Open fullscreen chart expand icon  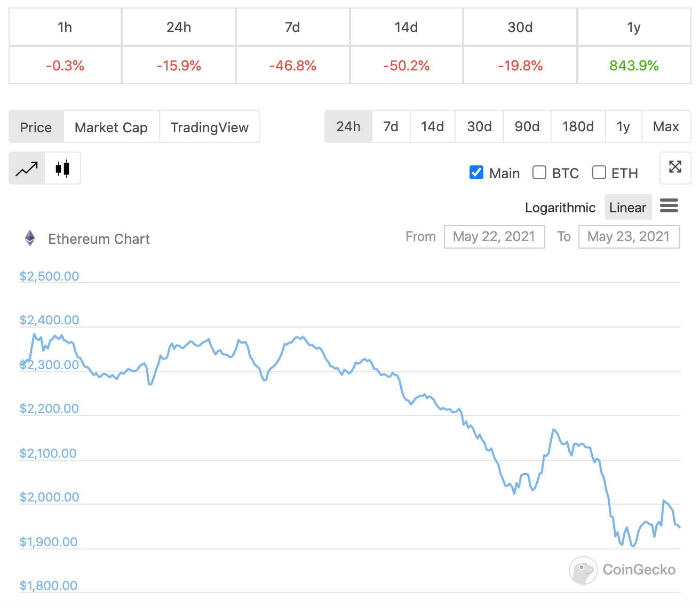[675, 167]
